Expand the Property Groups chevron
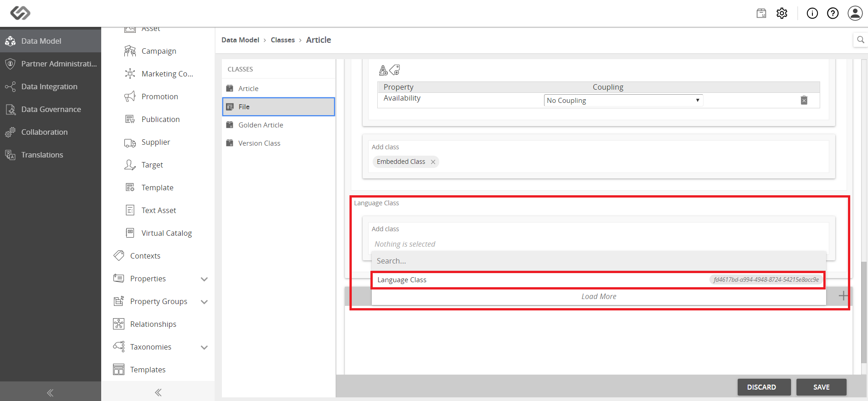 (204, 302)
